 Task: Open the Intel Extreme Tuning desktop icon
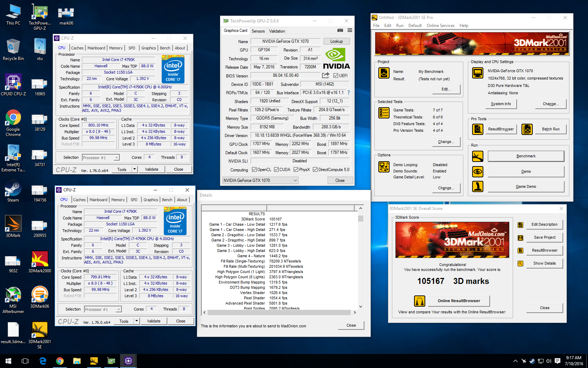(x=13, y=158)
